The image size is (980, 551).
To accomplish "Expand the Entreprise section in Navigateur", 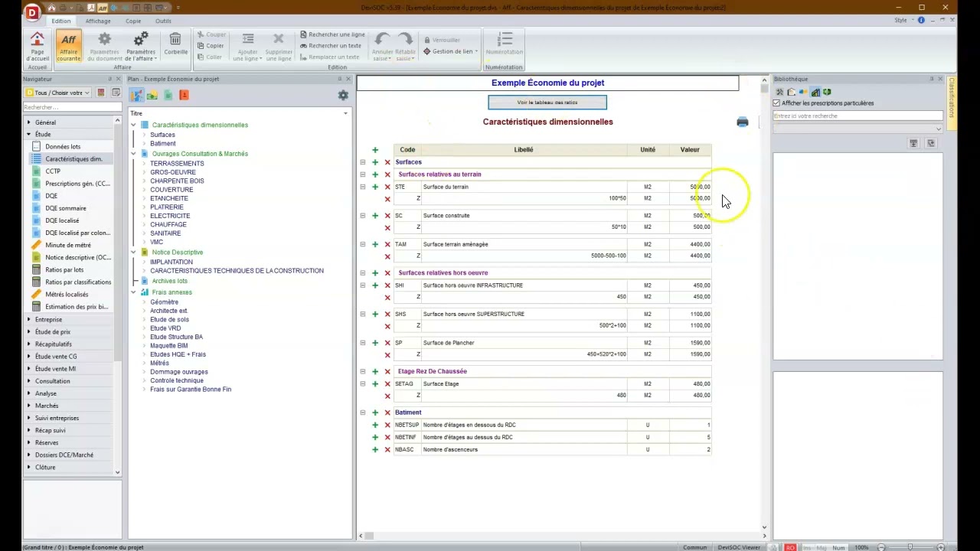I will tap(29, 320).
